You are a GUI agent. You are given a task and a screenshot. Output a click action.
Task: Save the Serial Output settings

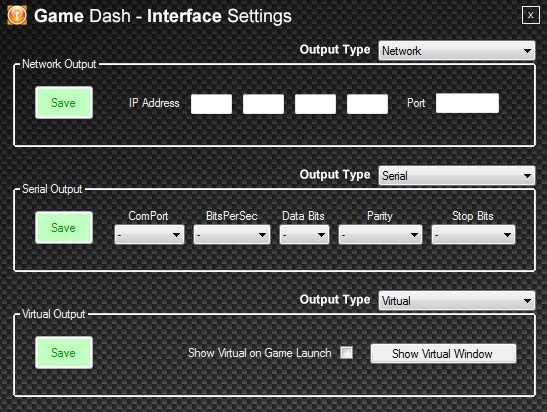[x=64, y=227]
